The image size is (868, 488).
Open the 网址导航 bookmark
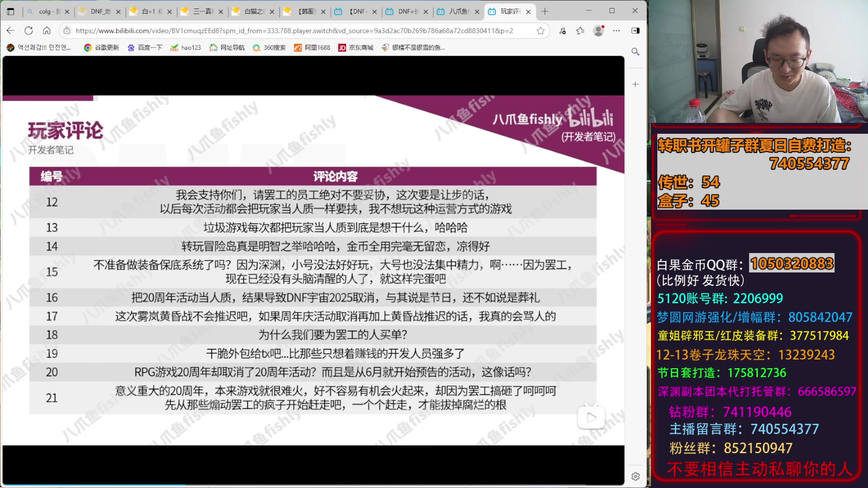(227, 47)
